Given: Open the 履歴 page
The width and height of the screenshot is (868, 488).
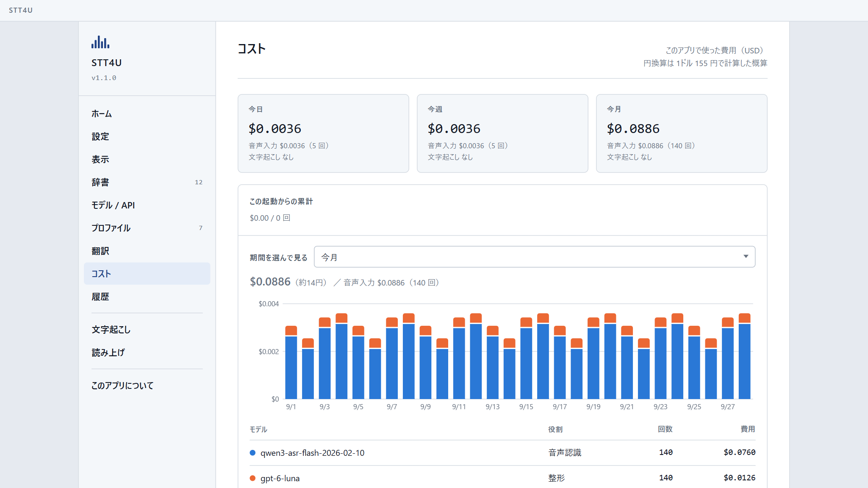Looking at the screenshot, I should 147,297.
